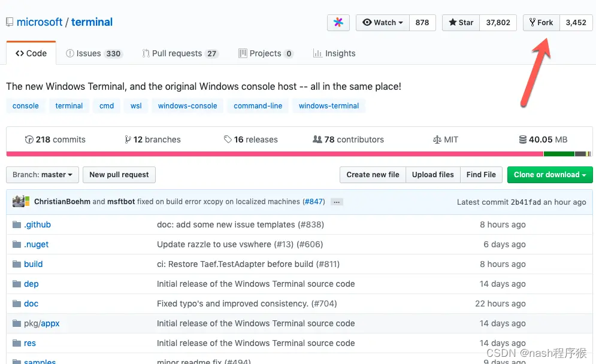Open the 218 commits link

coord(55,139)
